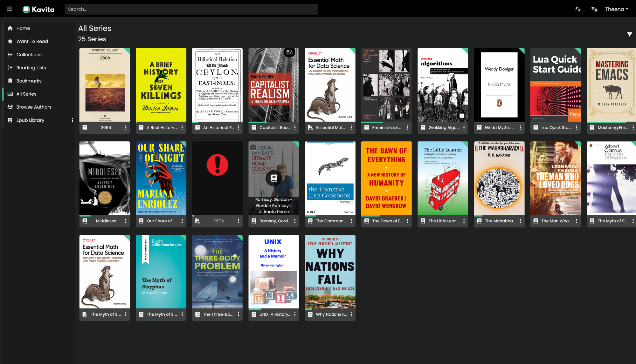Open the options menu beside Epub Library
The width and height of the screenshot is (636, 364).
tap(73, 120)
